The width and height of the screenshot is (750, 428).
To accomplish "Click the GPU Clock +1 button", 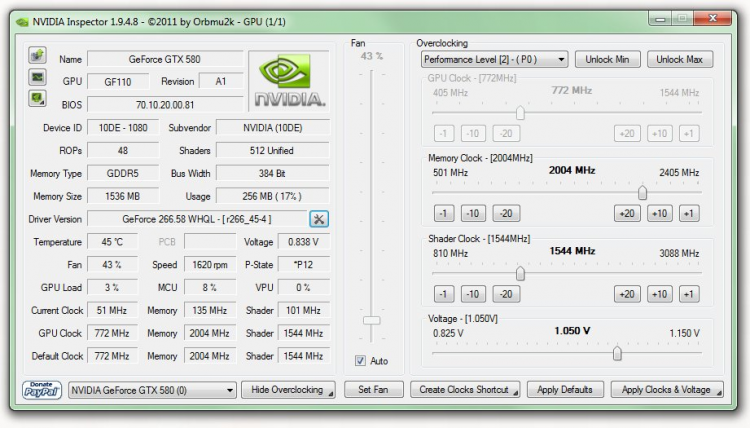I will pyautogui.click(x=689, y=133).
